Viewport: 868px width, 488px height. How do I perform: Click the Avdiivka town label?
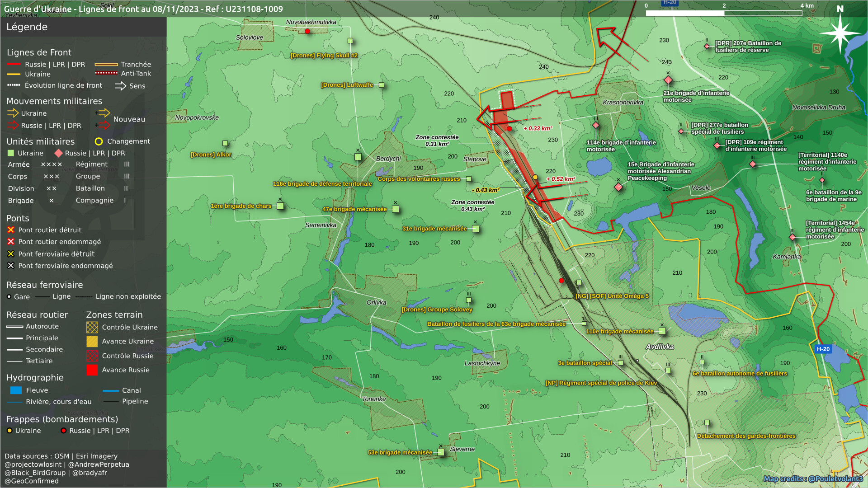(x=660, y=347)
